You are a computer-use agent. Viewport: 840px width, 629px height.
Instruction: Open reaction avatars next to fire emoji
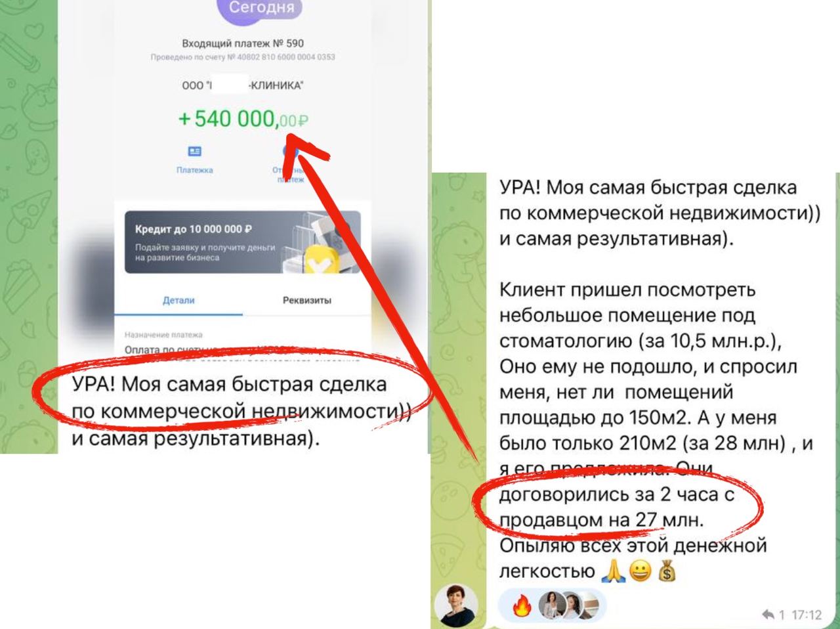[x=569, y=606]
